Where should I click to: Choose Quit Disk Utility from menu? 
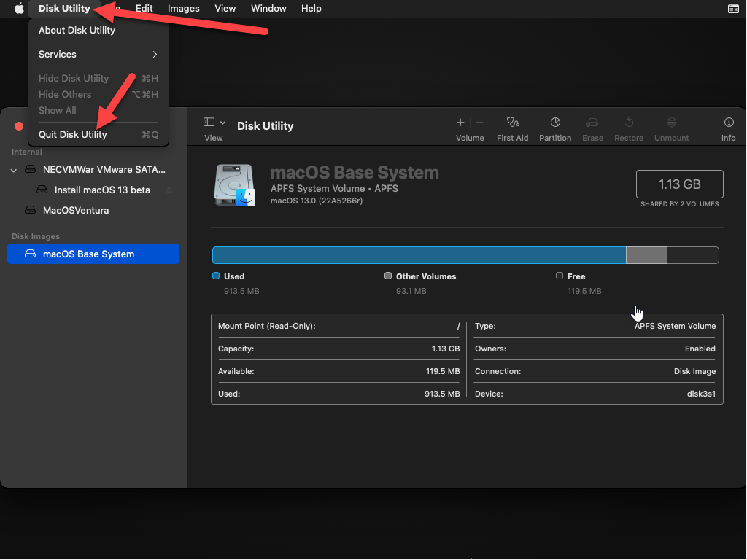pos(73,134)
